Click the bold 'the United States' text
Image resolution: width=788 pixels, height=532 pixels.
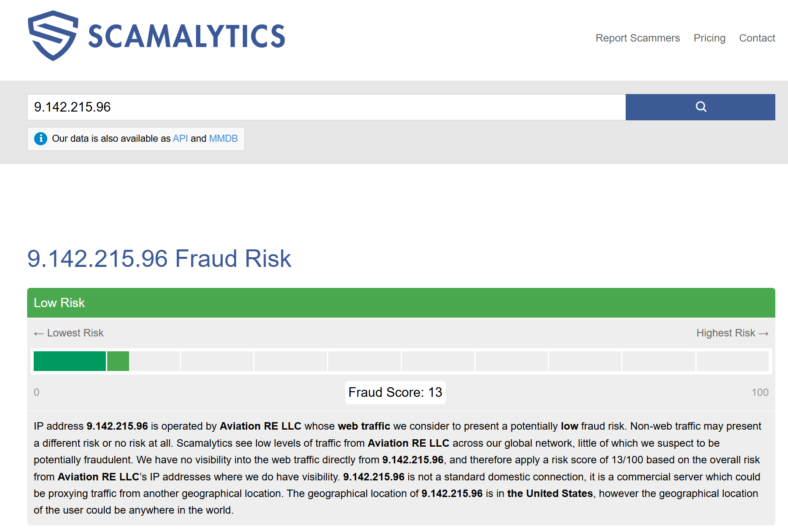click(x=550, y=493)
